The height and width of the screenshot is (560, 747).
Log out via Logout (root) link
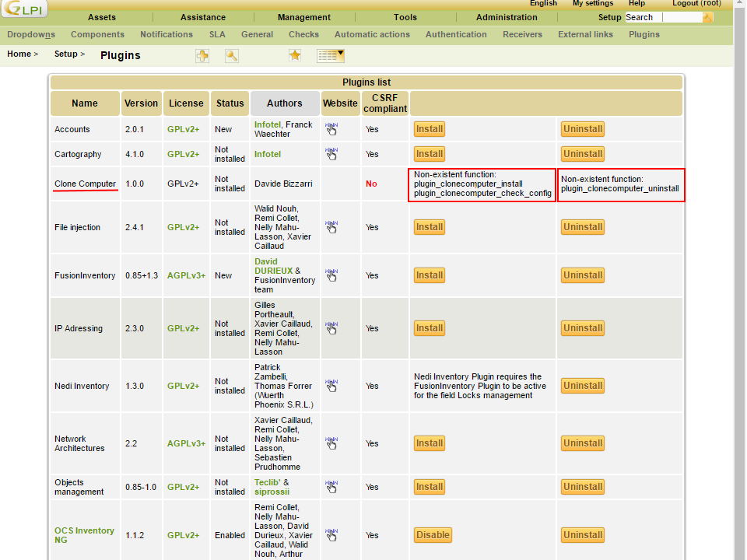pos(696,3)
